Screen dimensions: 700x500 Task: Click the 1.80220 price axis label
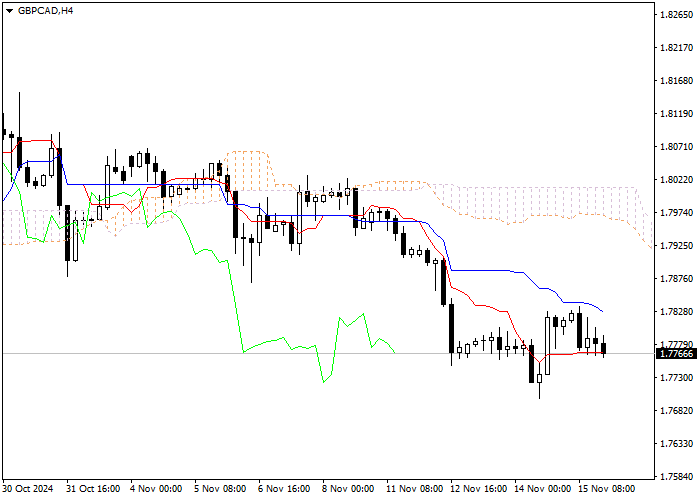click(x=676, y=180)
